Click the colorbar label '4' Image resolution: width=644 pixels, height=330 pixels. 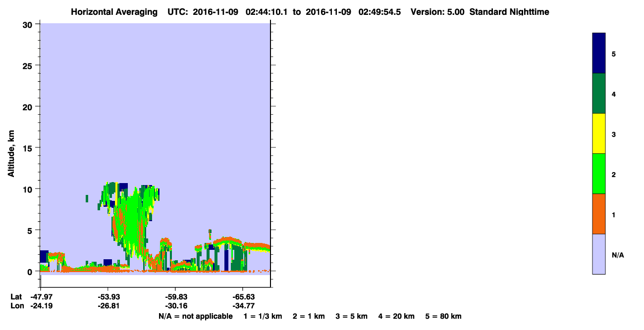pos(614,94)
